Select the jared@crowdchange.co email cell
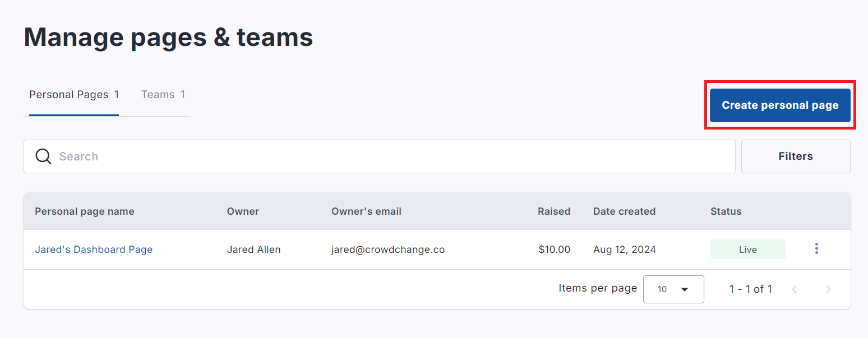Viewport: 868px width, 337px height. pyautogui.click(x=388, y=250)
